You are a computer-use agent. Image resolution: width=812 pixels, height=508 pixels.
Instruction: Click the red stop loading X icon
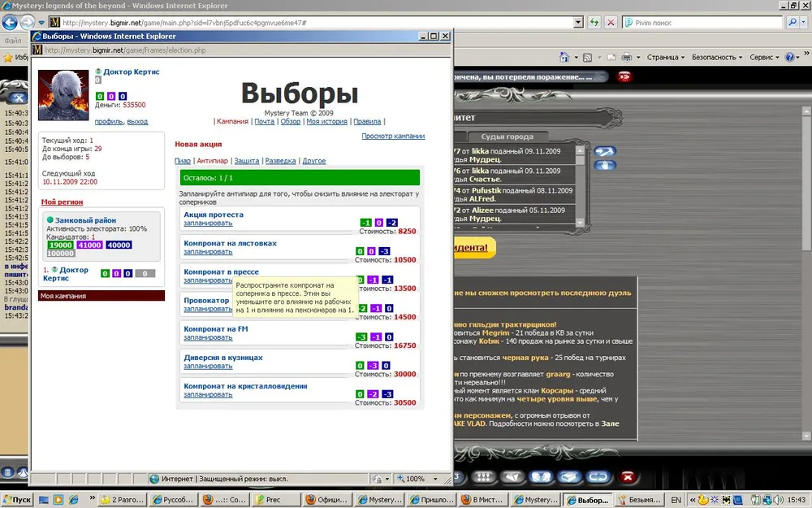pyautogui.click(x=611, y=23)
